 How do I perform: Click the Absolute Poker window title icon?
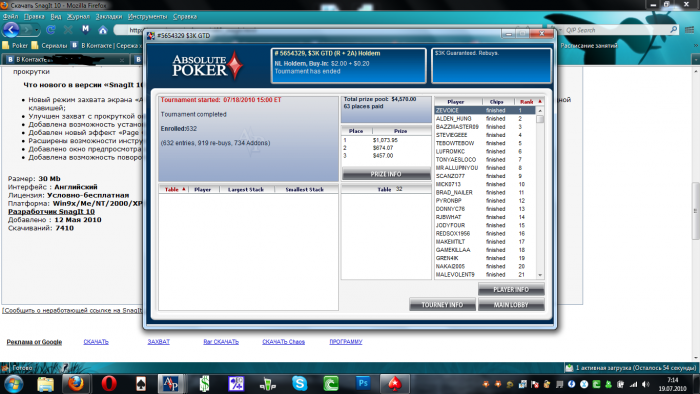pos(151,36)
